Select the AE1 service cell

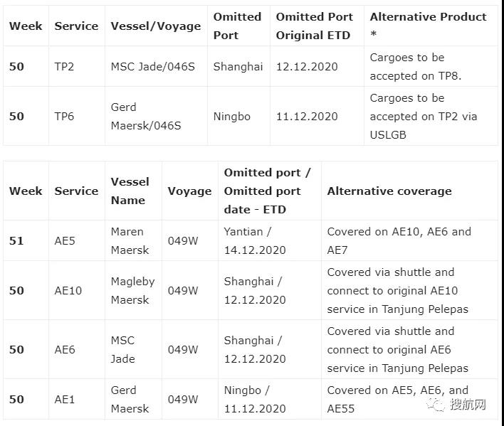pos(65,400)
